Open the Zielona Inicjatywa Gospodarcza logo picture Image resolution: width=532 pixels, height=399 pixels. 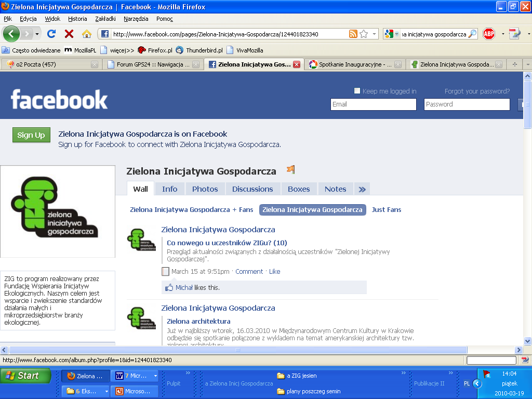click(58, 211)
